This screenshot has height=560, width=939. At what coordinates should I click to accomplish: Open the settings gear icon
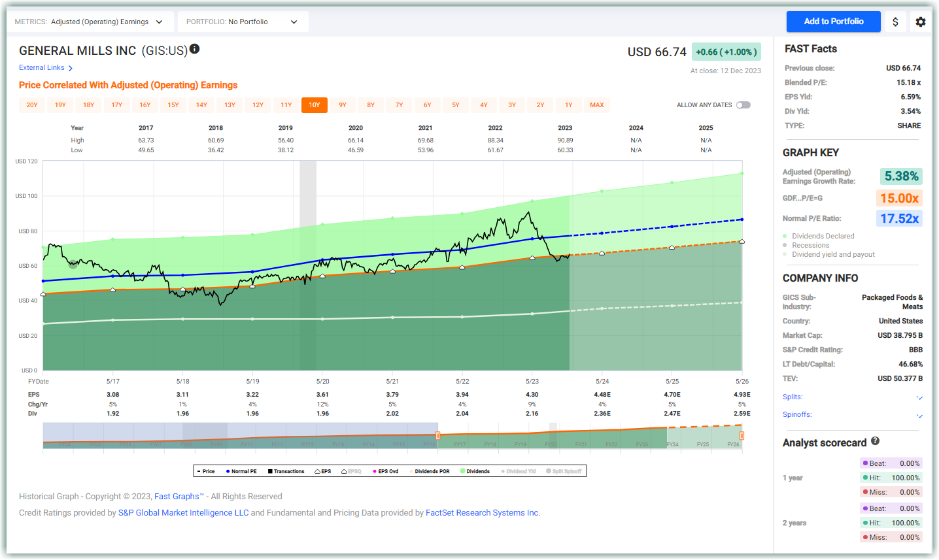click(x=921, y=22)
